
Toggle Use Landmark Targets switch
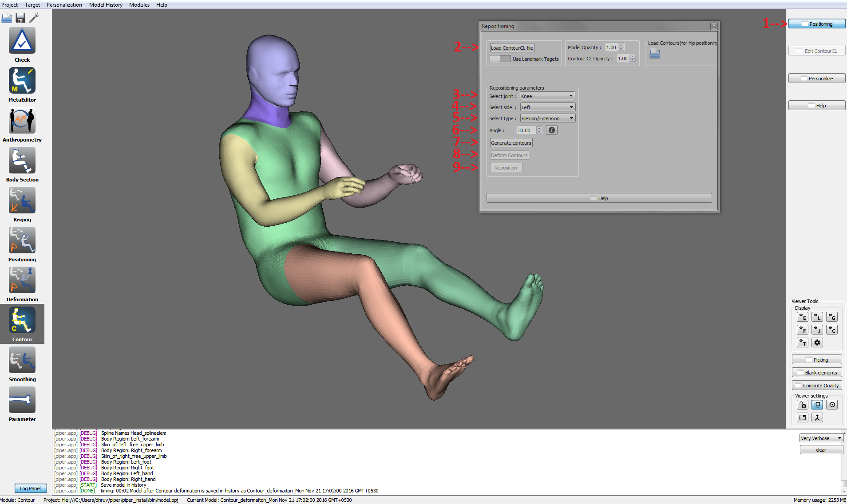point(500,59)
